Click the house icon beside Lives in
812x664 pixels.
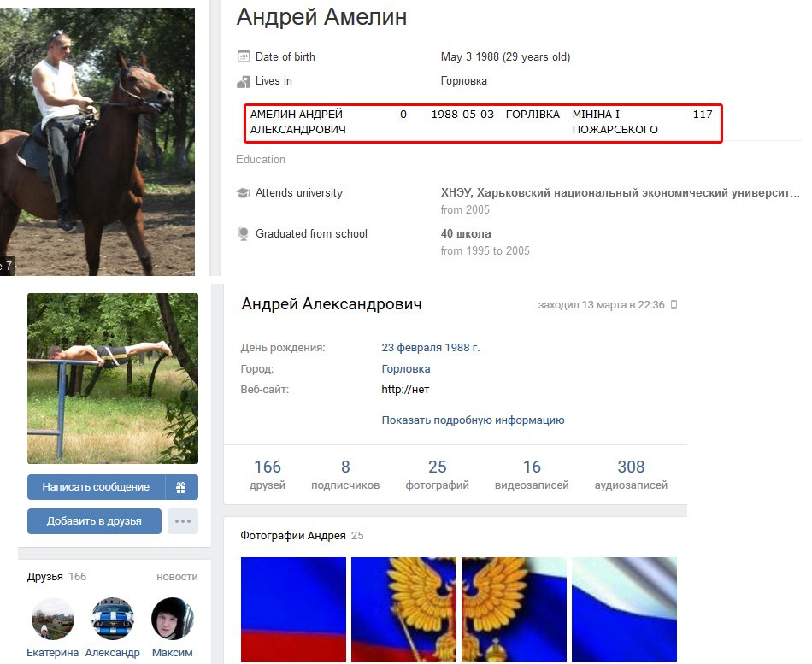(243, 81)
